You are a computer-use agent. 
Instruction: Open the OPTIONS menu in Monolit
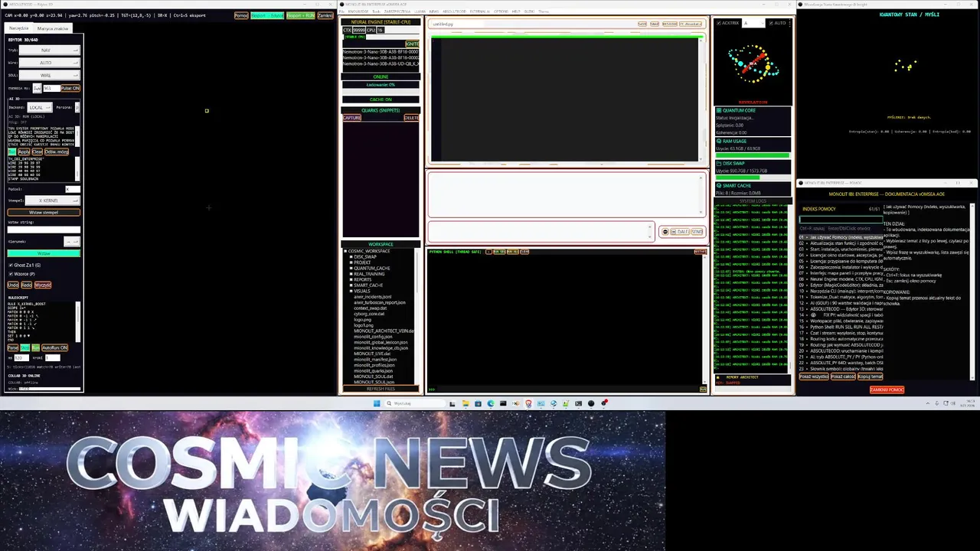pos(501,11)
